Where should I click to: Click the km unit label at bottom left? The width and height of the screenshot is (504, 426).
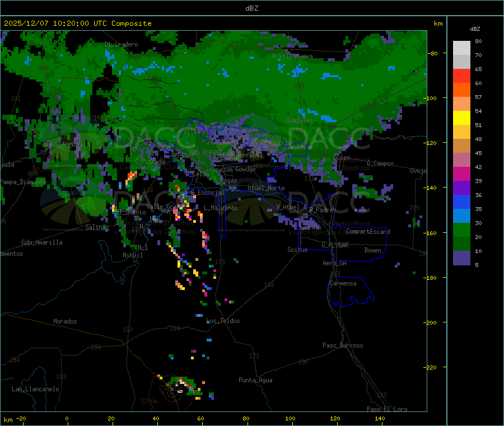click(8, 420)
